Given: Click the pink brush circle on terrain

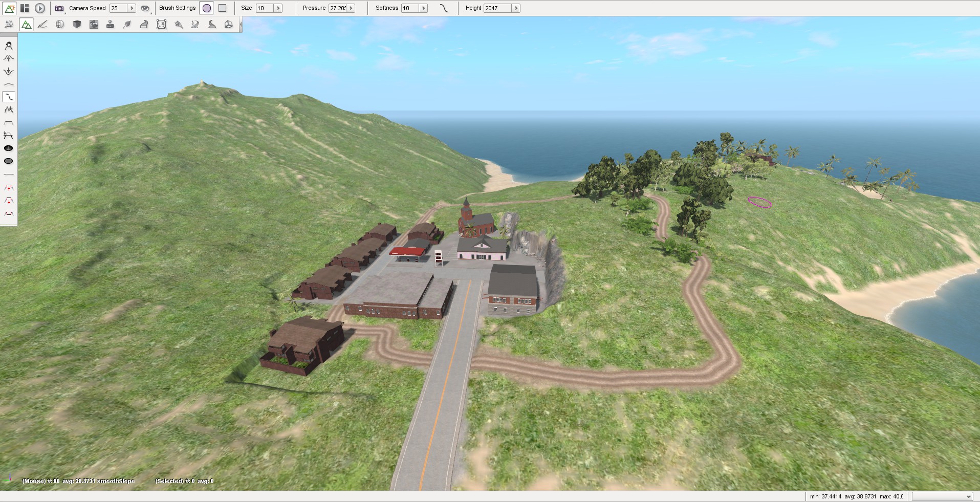Looking at the screenshot, I should [759, 202].
